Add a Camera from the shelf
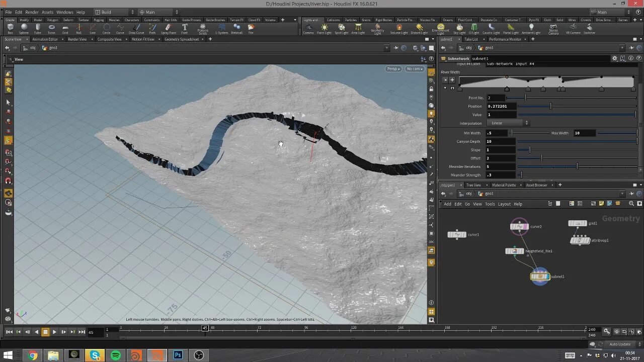 pyautogui.click(x=308, y=29)
